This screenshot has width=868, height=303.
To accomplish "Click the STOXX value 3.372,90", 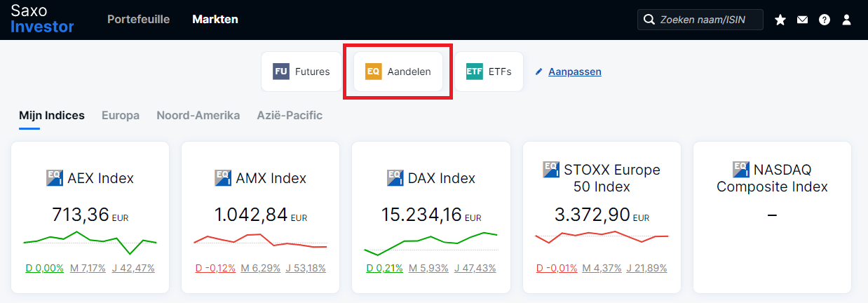I will [592, 214].
